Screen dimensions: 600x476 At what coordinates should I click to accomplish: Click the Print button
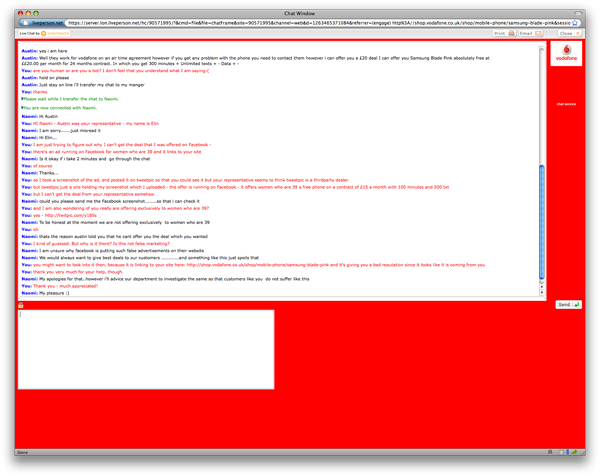(x=504, y=33)
